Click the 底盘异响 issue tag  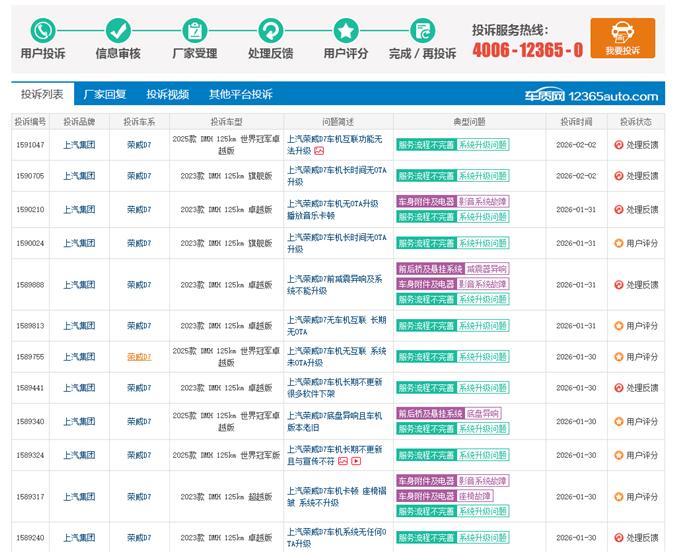pyautogui.click(x=482, y=413)
